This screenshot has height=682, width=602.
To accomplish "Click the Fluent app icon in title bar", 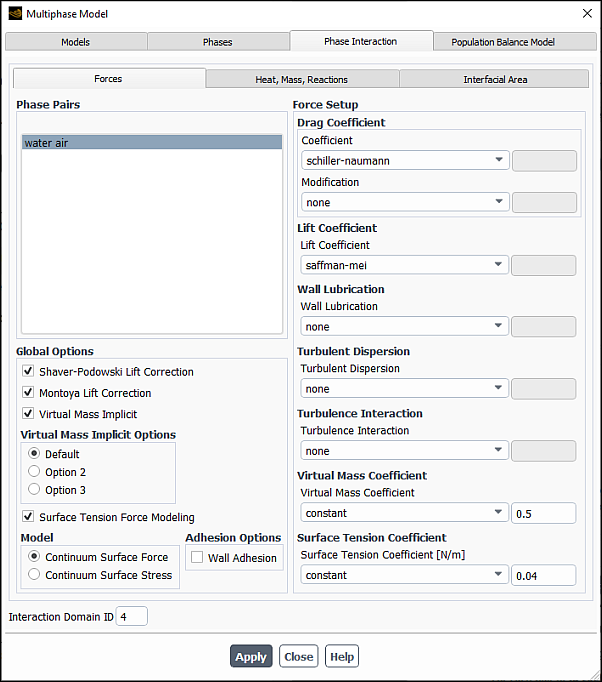I will click(x=14, y=14).
